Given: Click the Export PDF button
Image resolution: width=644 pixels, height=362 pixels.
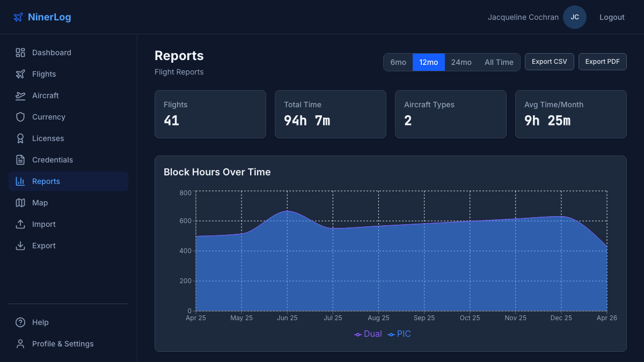Looking at the screenshot, I should (603, 62).
